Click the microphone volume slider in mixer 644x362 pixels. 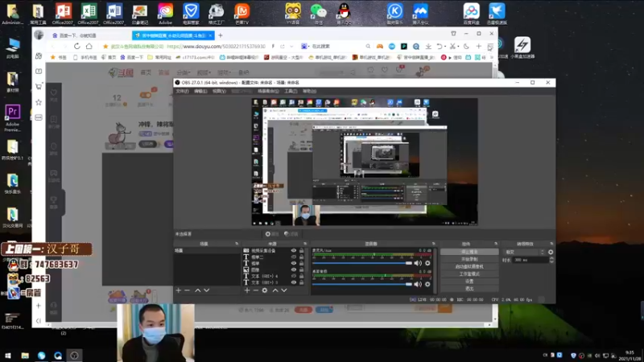361,263
